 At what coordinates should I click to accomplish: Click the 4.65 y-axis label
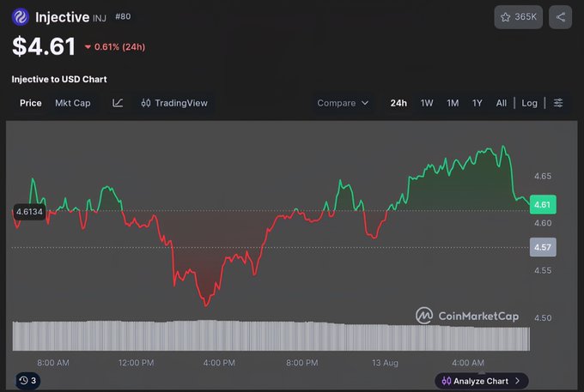[543, 176]
